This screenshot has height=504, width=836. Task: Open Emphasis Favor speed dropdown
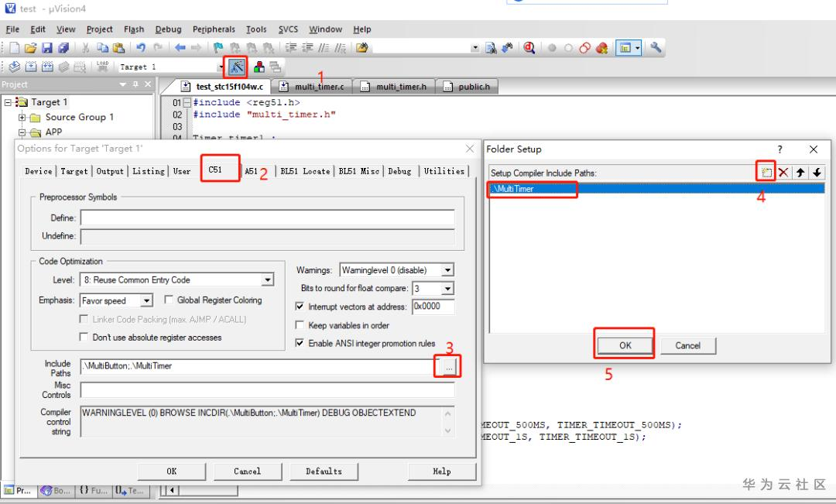[x=146, y=300]
